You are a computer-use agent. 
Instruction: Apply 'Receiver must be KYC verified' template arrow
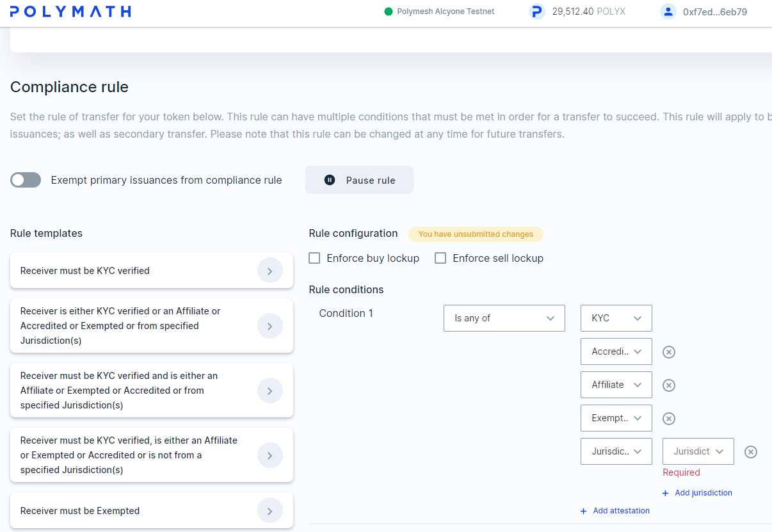point(270,271)
